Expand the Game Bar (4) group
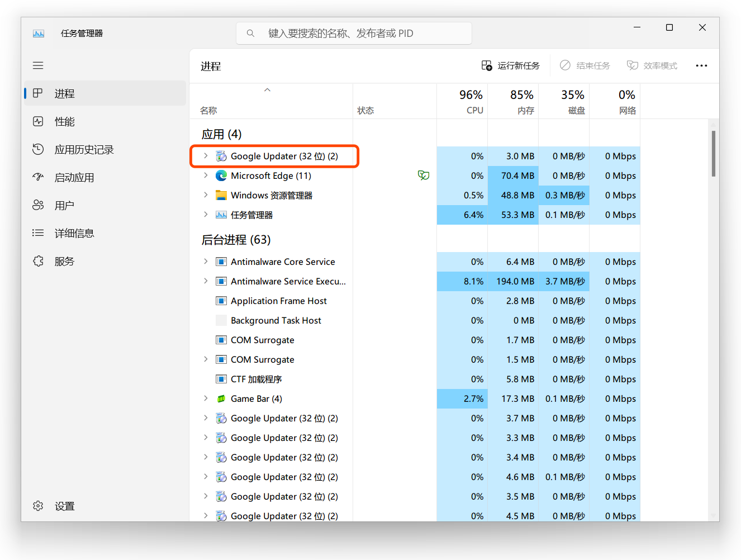Screen dimensions: 741x560 (206, 398)
